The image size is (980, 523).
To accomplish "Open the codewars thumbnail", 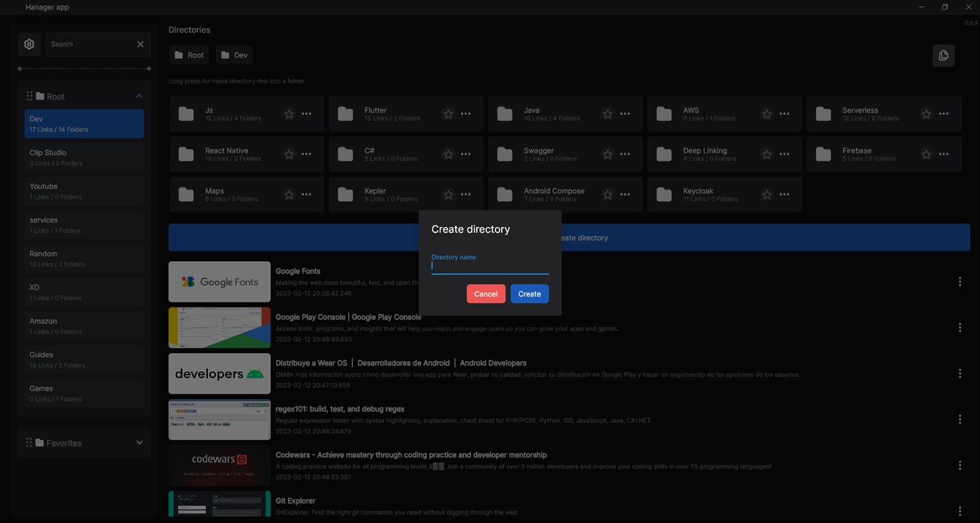I will 219,466.
